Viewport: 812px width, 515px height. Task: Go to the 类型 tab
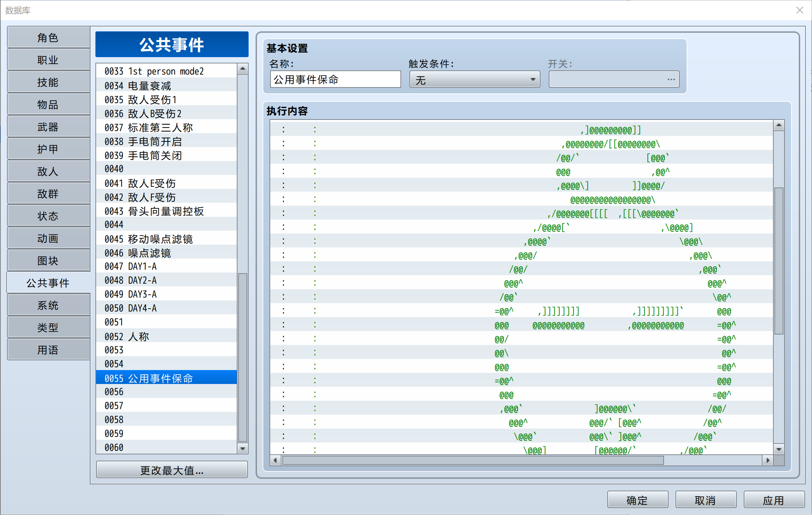[48, 328]
